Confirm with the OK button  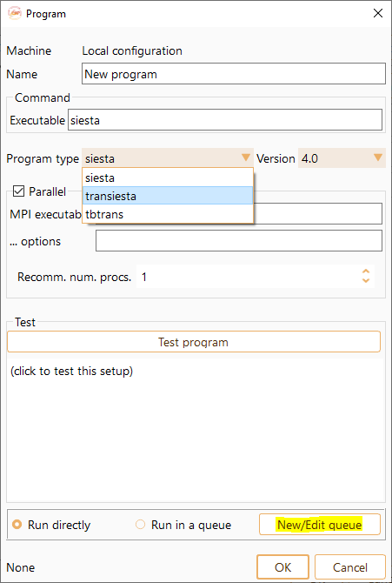pos(282,567)
